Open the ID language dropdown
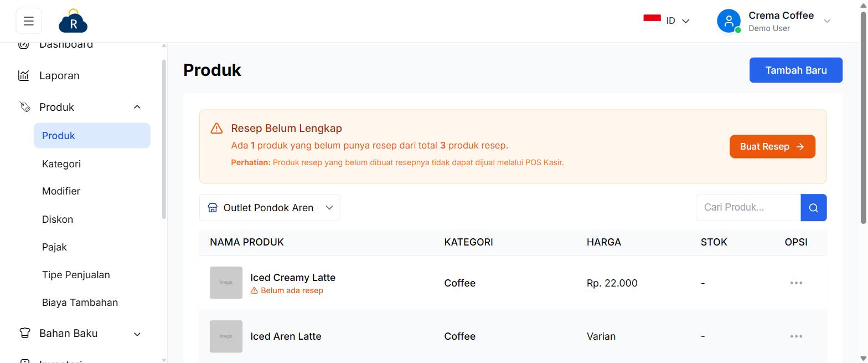The width and height of the screenshot is (868, 363). click(x=666, y=21)
